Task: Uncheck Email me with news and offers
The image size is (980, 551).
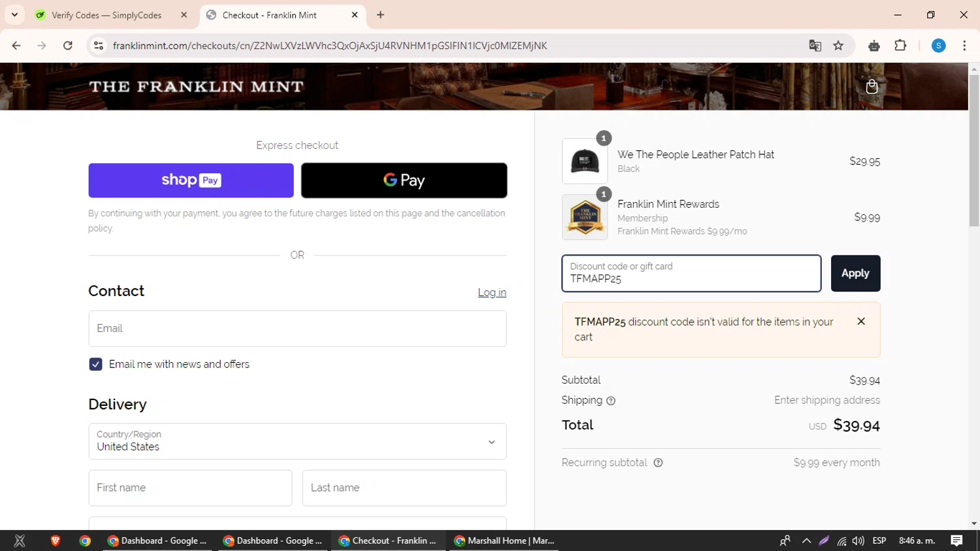Action: coord(95,364)
